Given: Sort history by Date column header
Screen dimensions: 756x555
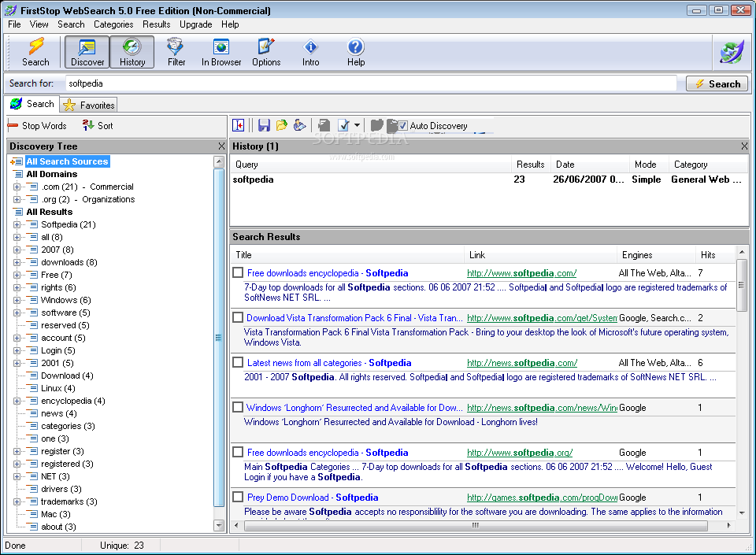Looking at the screenshot, I should (x=590, y=165).
